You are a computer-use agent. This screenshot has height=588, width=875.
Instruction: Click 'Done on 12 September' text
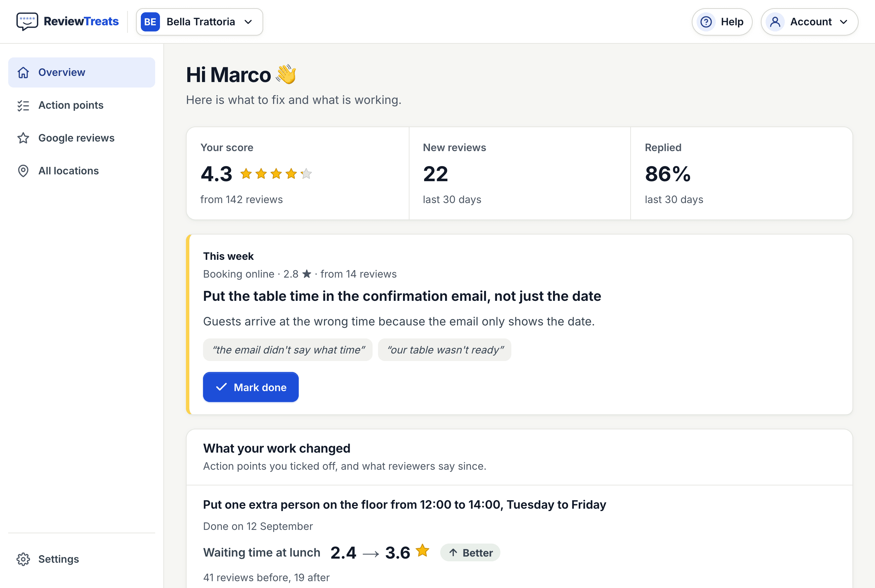coord(258,526)
